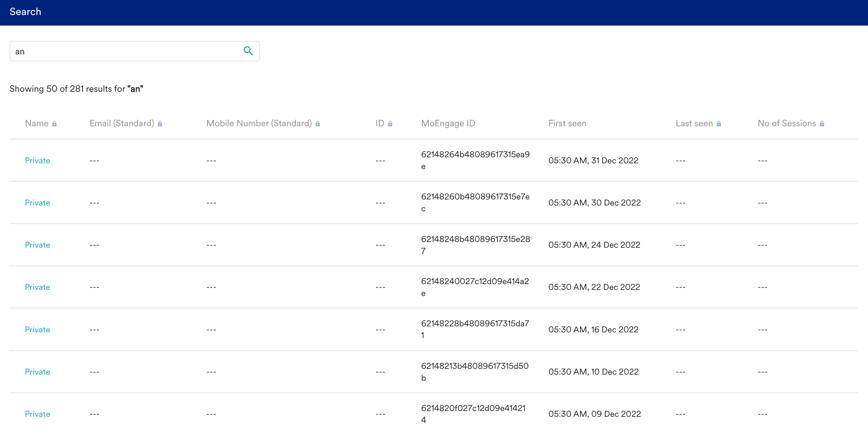Open Private user first seen 31 Dec 2022
This screenshot has height=434, width=868.
click(37, 160)
